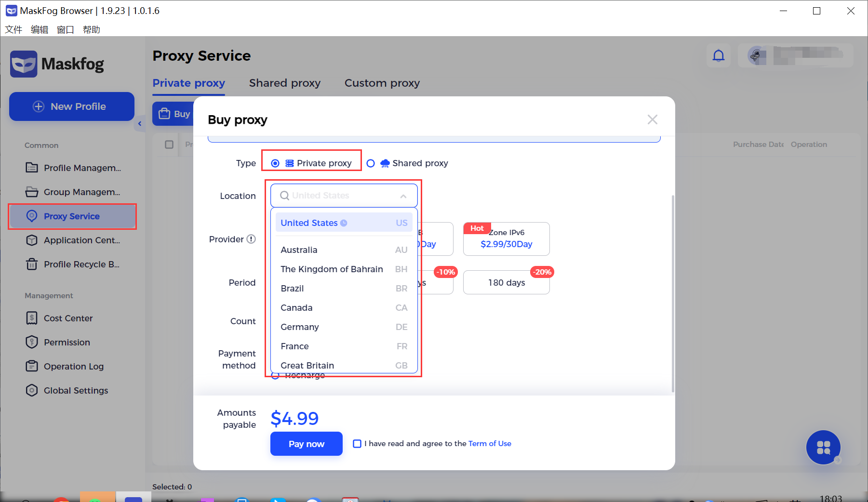
Task: Click the Profile Management sidebar icon
Action: 32,168
